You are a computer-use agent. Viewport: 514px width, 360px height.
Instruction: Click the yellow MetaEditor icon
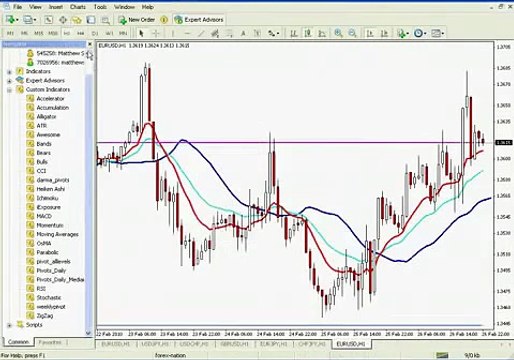[164, 20]
